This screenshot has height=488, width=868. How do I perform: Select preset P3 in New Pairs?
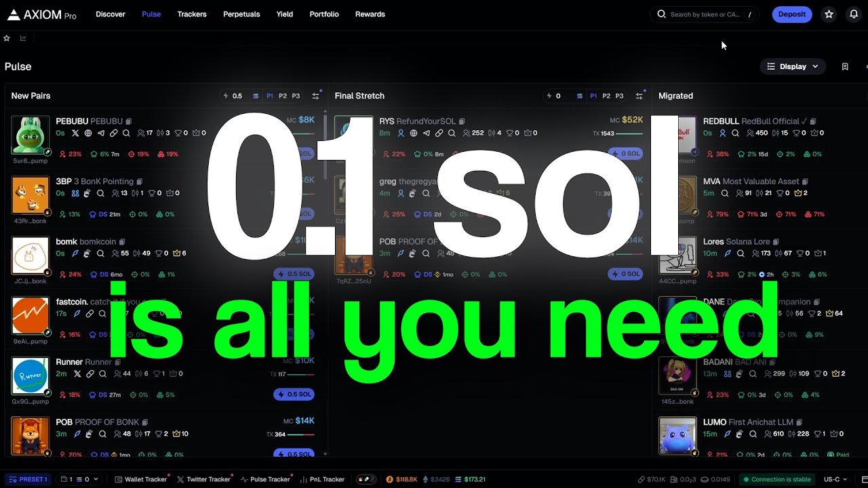pyautogui.click(x=296, y=96)
